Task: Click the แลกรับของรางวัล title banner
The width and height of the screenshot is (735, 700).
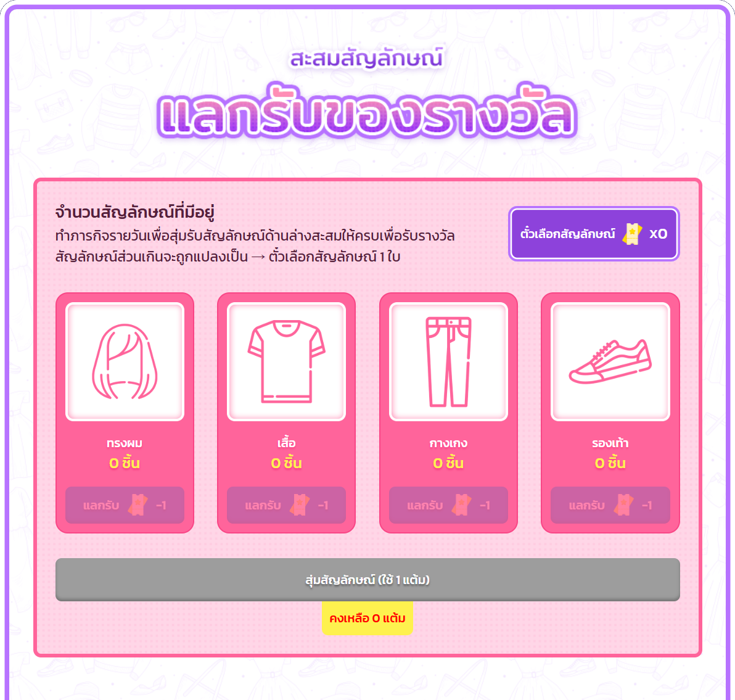Action: 367,112
